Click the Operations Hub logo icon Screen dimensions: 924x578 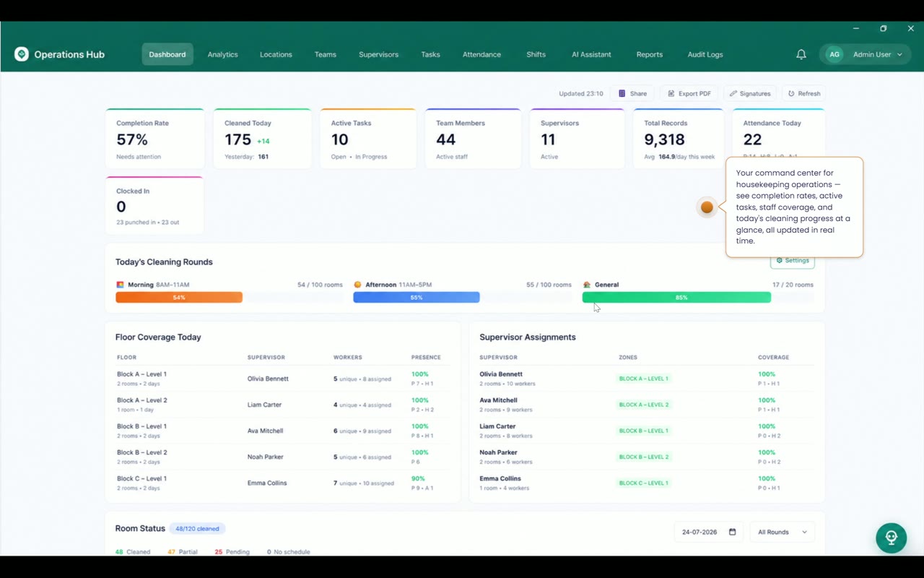[x=22, y=54]
